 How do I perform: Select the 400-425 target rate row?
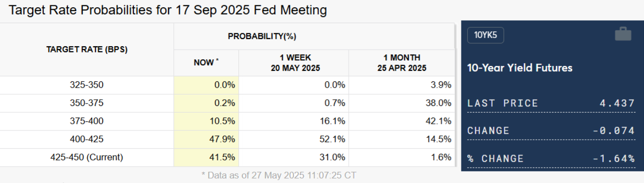click(227, 139)
